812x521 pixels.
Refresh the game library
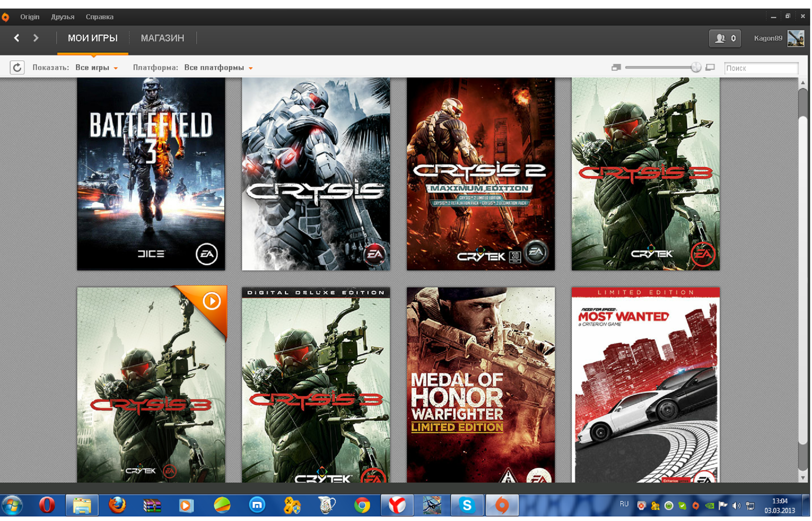pyautogui.click(x=17, y=68)
